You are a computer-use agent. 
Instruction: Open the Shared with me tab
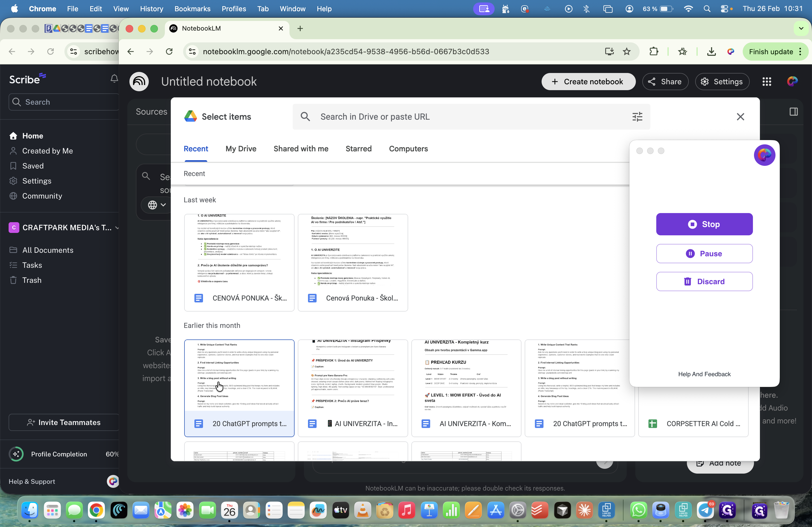point(300,149)
